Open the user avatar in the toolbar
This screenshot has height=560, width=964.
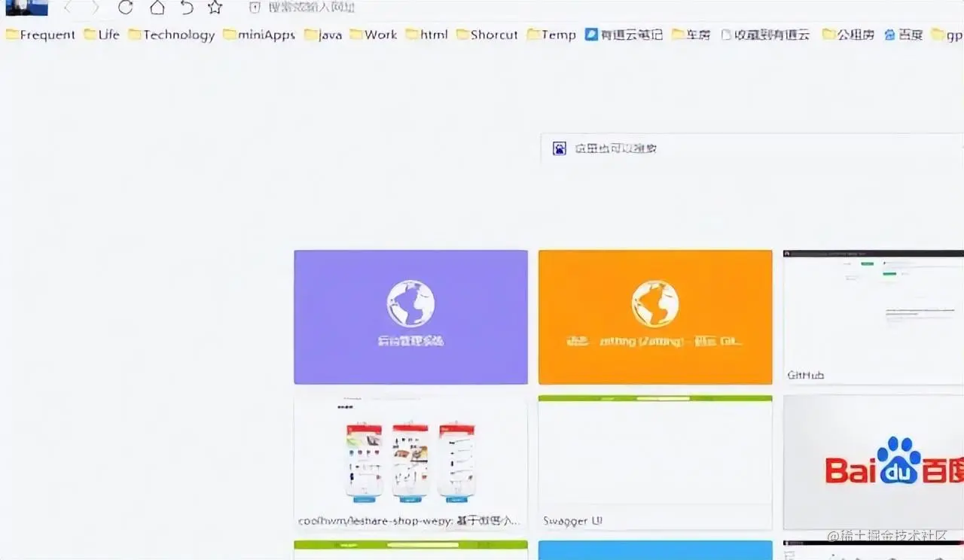click(26, 8)
